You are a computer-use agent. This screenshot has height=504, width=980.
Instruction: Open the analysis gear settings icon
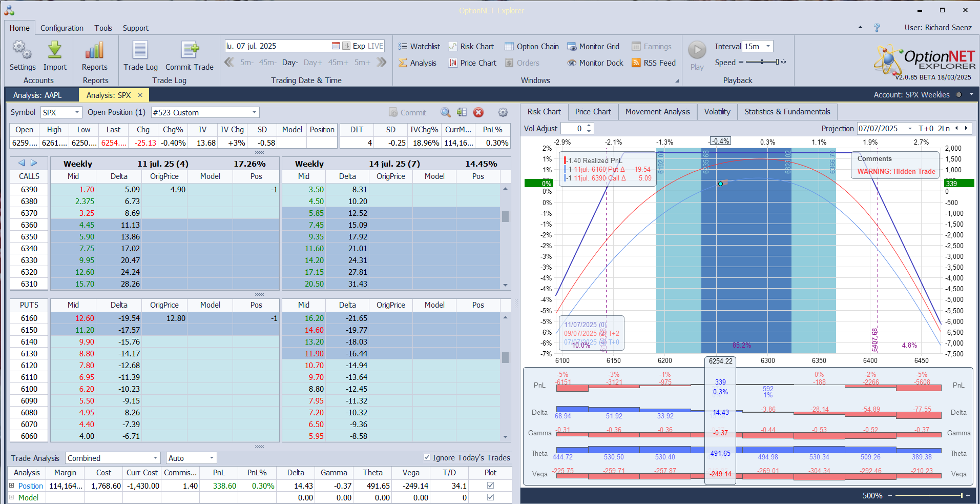pos(503,112)
